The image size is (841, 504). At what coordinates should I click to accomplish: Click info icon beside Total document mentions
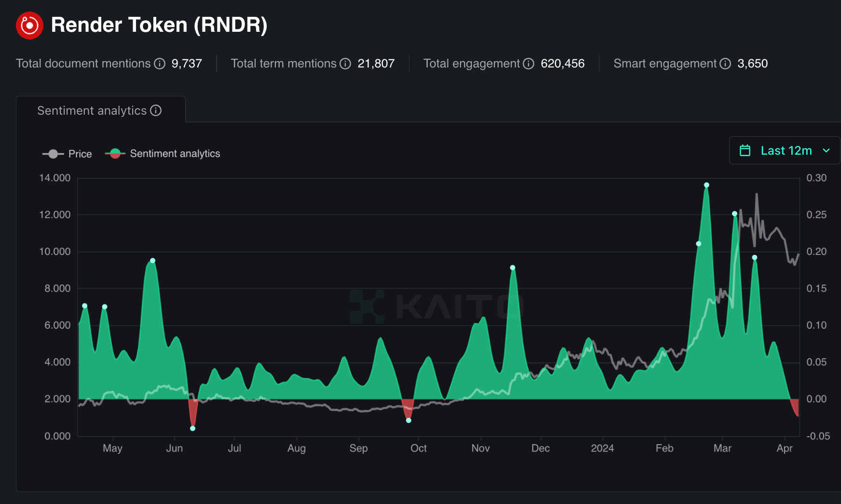(x=160, y=64)
